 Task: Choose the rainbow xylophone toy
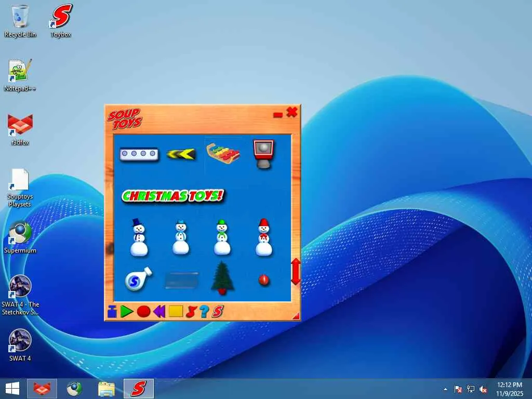(x=223, y=154)
